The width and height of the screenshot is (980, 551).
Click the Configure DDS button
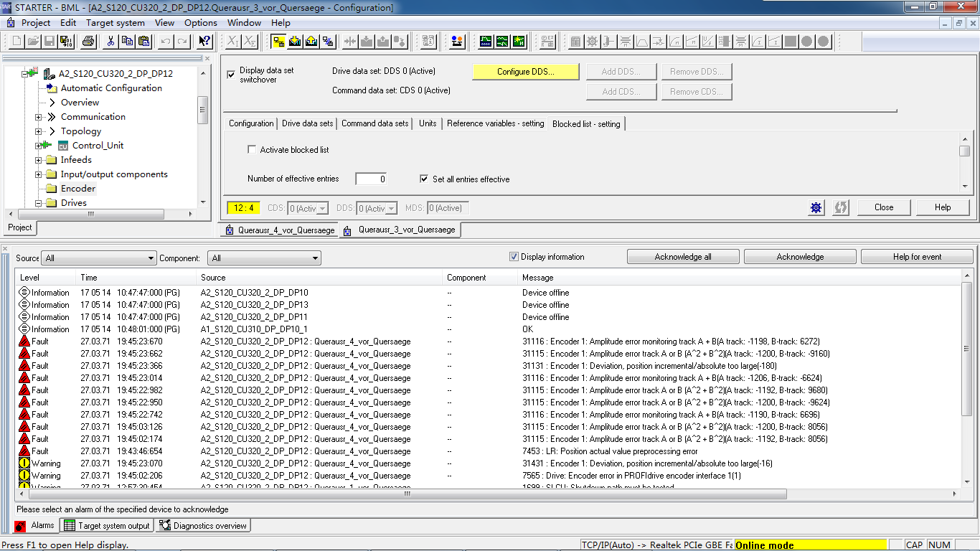pos(526,72)
